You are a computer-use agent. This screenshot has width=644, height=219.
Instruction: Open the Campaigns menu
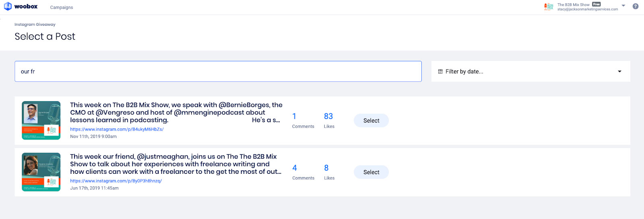[x=62, y=7]
